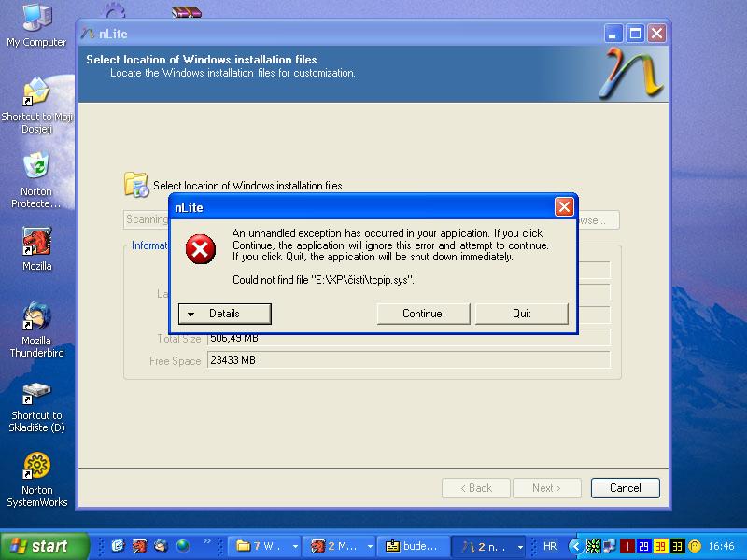Launch Norton SystemWorks desktop shortcut
Screen dimensions: 747x560
[36, 480]
